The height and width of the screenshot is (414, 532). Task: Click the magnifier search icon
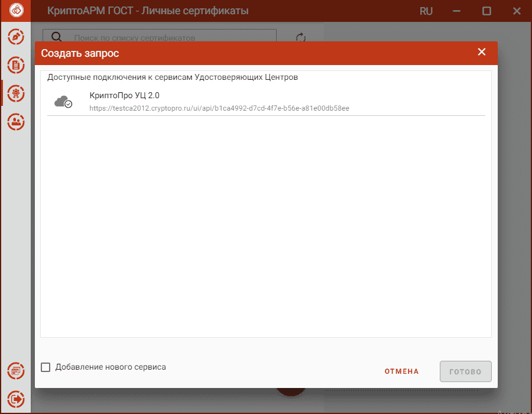click(x=56, y=37)
